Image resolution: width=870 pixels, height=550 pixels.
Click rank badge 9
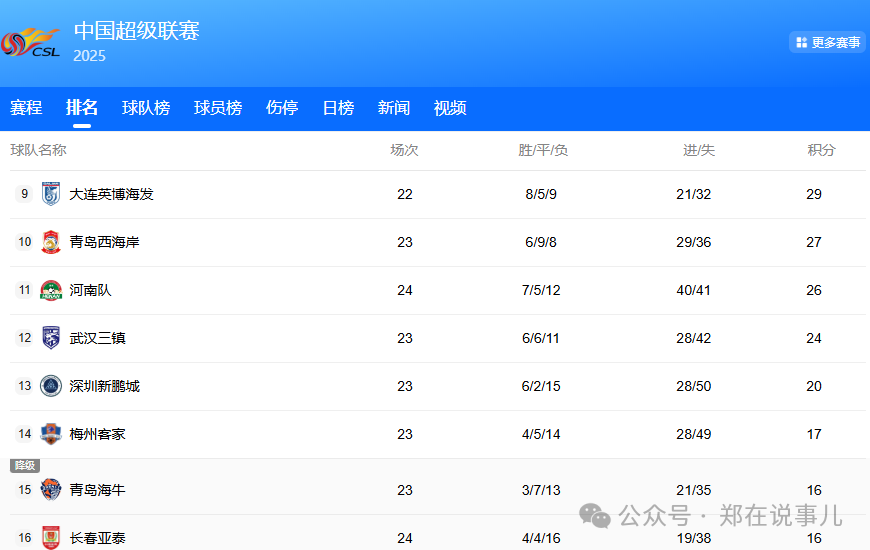click(x=24, y=194)
